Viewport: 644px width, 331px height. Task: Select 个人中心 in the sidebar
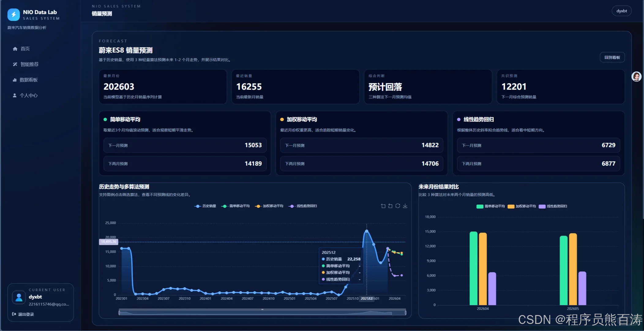tap(25, 96)
